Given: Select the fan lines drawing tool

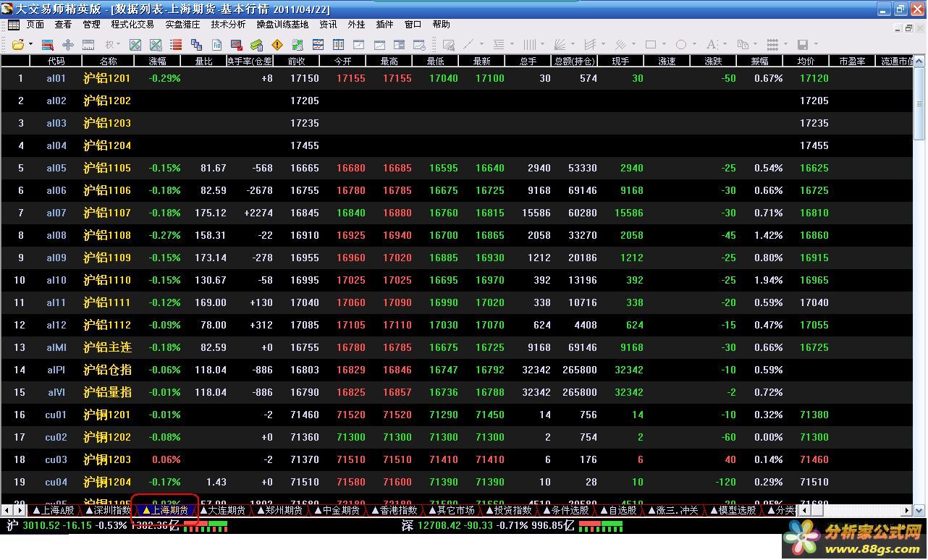Looking at the screenshot, I should pos(560,45).
